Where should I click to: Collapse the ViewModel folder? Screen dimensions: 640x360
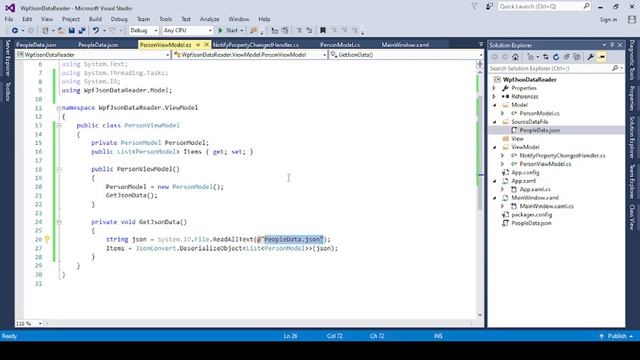[x=494, y=147]
